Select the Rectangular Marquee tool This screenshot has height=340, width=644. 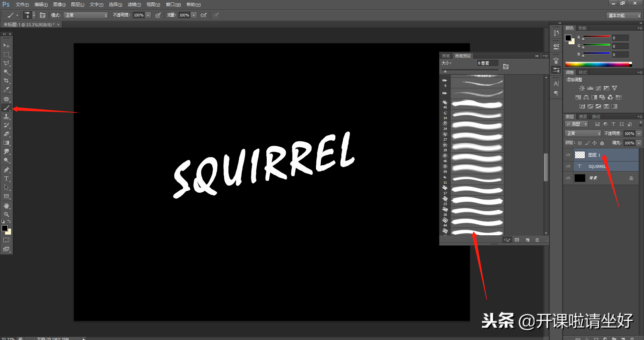point(6,54)
